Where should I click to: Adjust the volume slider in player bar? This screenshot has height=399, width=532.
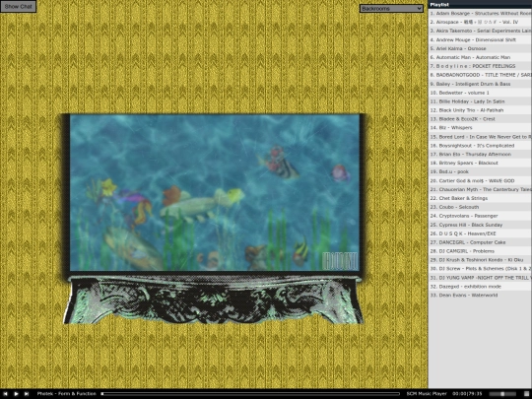(x=501, y=393)
